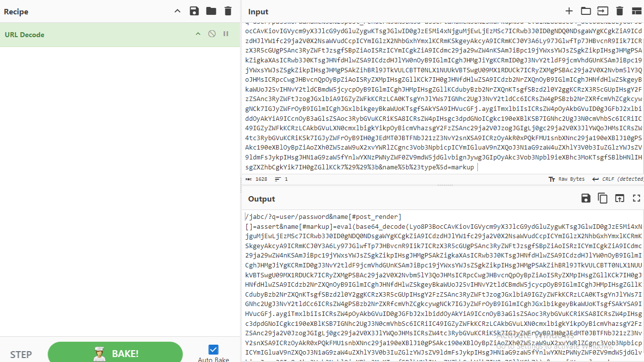Replace input with the output
The height and width of the screenshot is (362, 644).
click(x=620, y=199)
